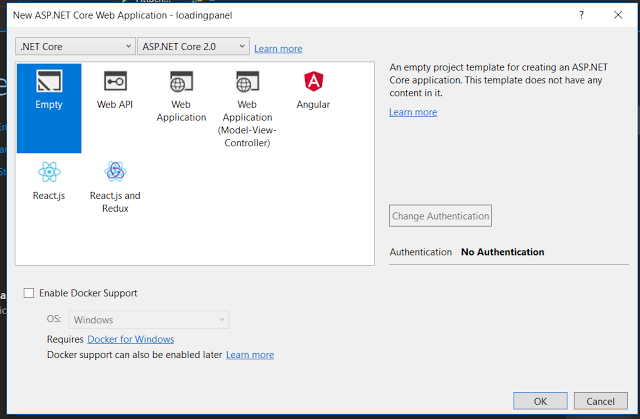640x419 pixels.
Task: Open the Docker for Windows link
Action: click(131, 339)
